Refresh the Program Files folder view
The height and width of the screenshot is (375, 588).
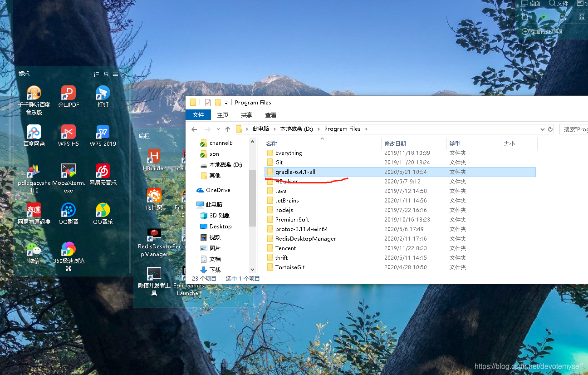click(550, 129)
